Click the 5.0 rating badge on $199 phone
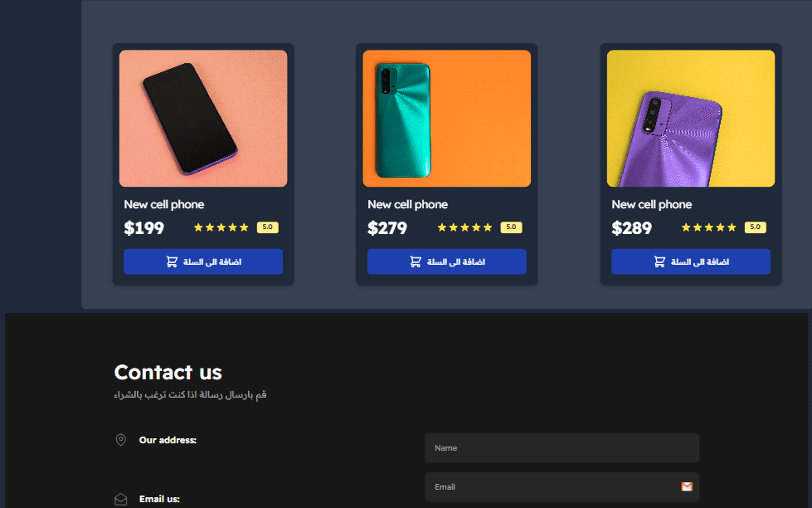This screenshot has width=812, height=508. pos(268,227)
